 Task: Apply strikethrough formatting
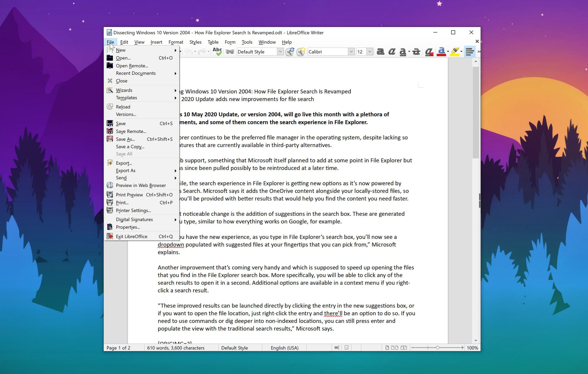tap(416, 51)
